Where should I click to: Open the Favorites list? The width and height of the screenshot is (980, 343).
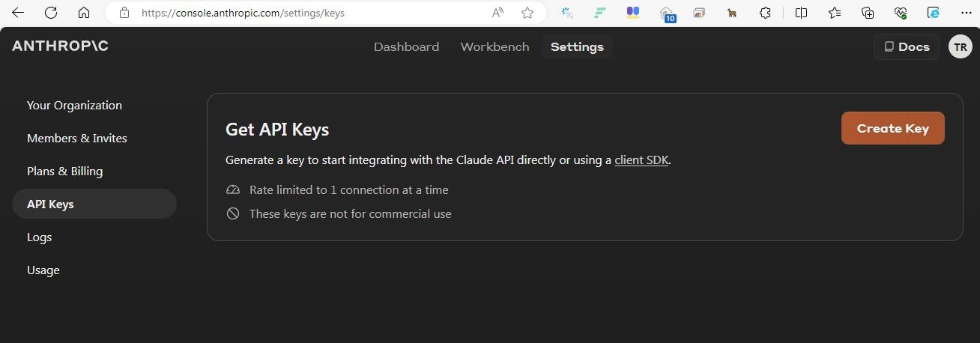tap(835, 13)
